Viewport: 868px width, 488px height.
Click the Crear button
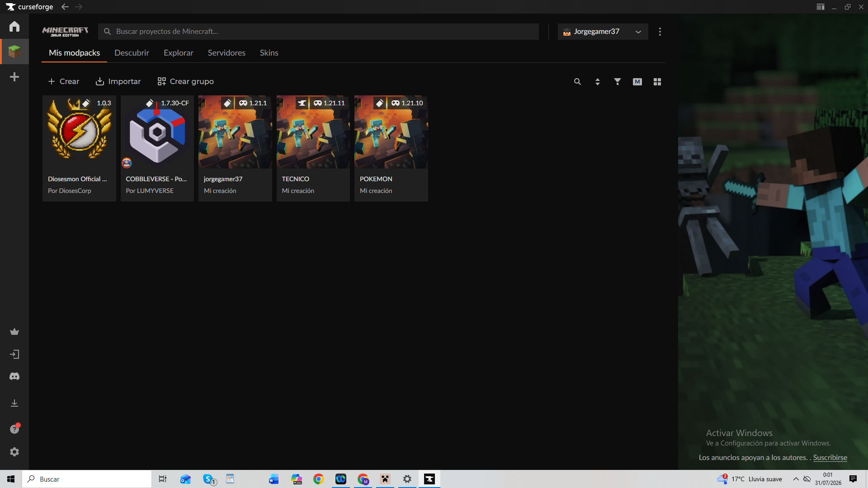(63, 81)
